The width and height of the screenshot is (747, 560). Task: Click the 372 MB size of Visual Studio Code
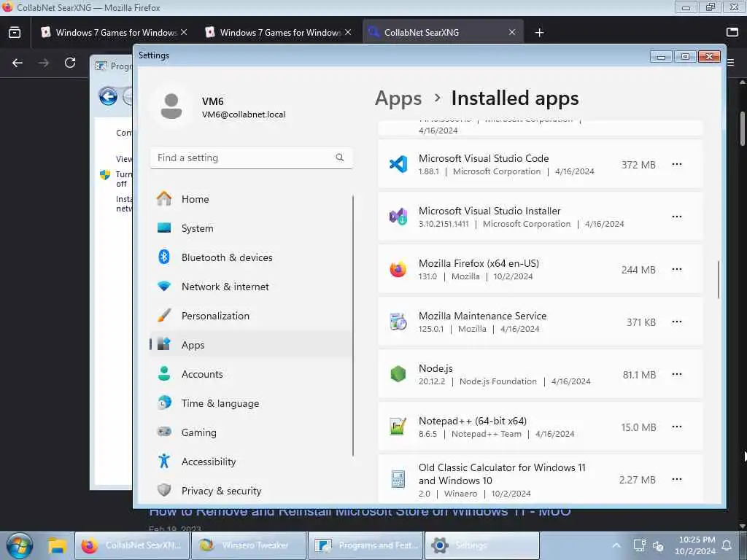[638, 165]
